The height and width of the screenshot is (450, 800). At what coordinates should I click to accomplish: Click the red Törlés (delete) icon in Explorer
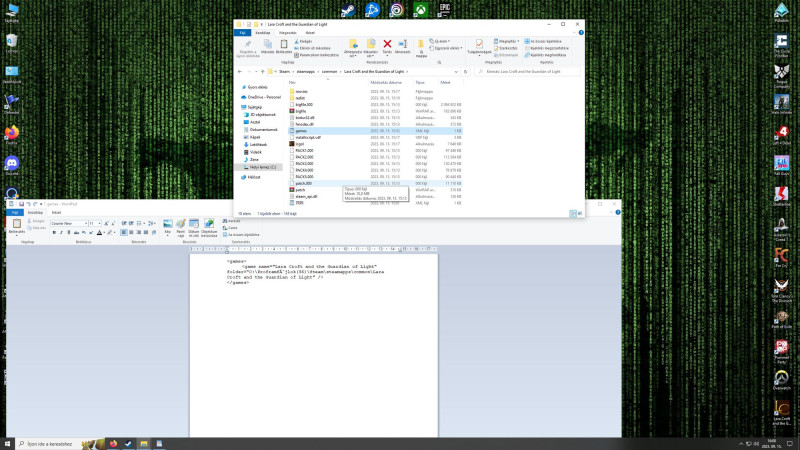click(x=387, y=44)
